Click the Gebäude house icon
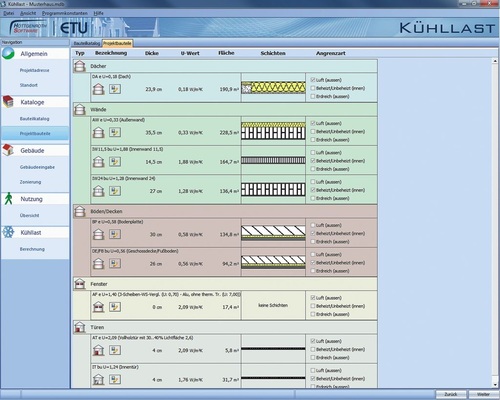500x400 pixels. click(8, 150)
